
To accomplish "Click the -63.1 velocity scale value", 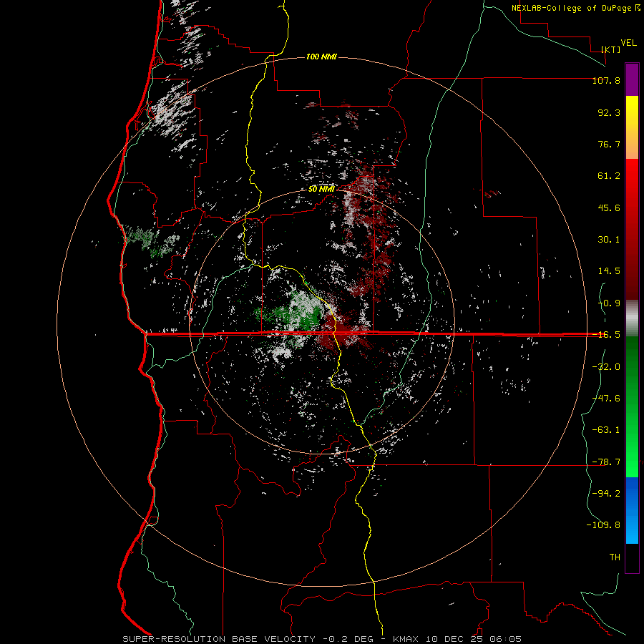I will (606, 430).
